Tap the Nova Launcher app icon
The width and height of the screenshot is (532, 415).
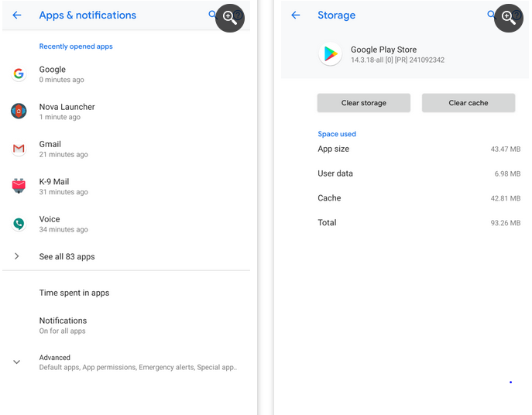19,111
